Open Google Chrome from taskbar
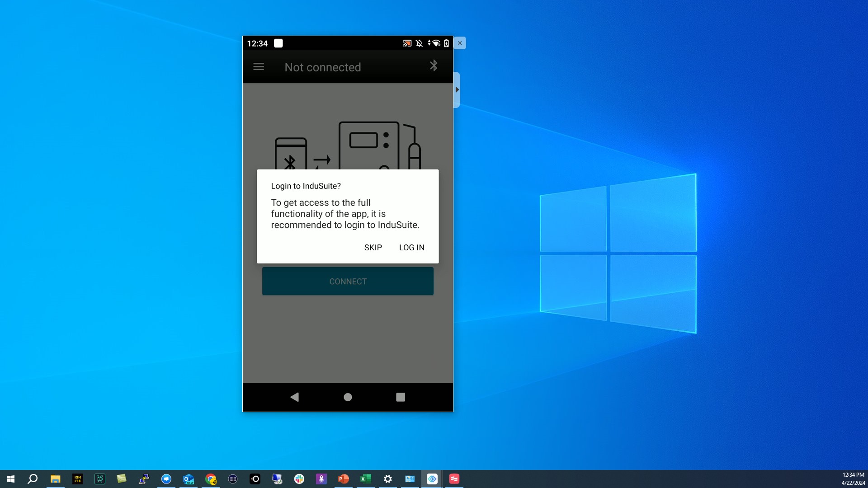 (211, 479)
